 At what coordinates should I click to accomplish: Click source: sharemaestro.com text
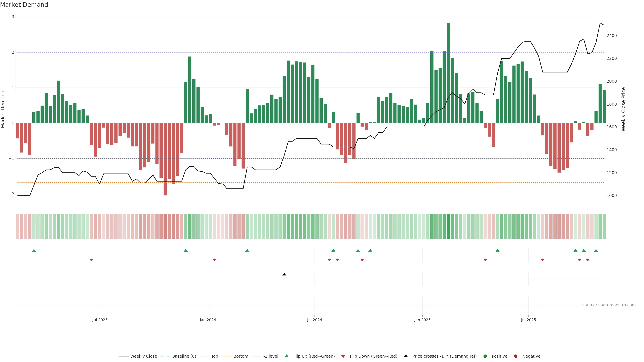click(609, 305)
